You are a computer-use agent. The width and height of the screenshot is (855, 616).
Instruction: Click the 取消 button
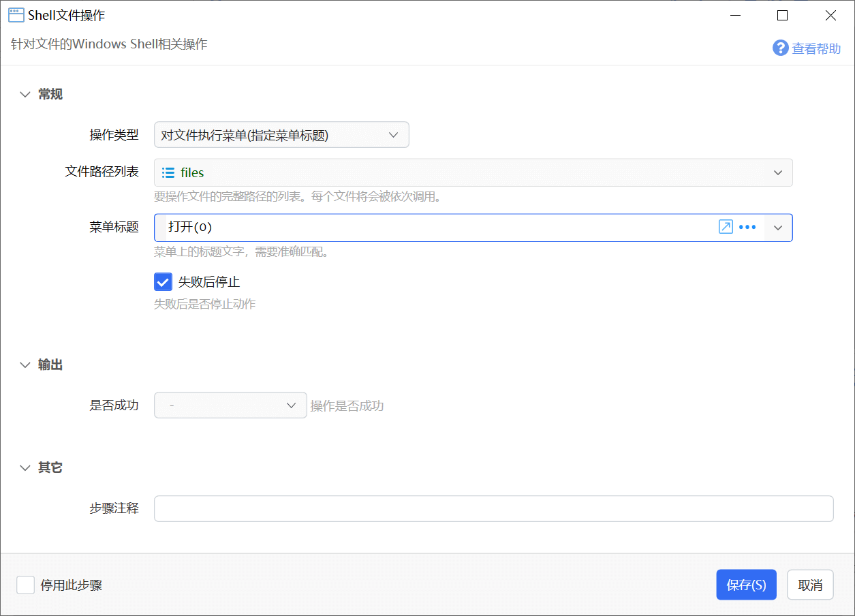[810, 585]
